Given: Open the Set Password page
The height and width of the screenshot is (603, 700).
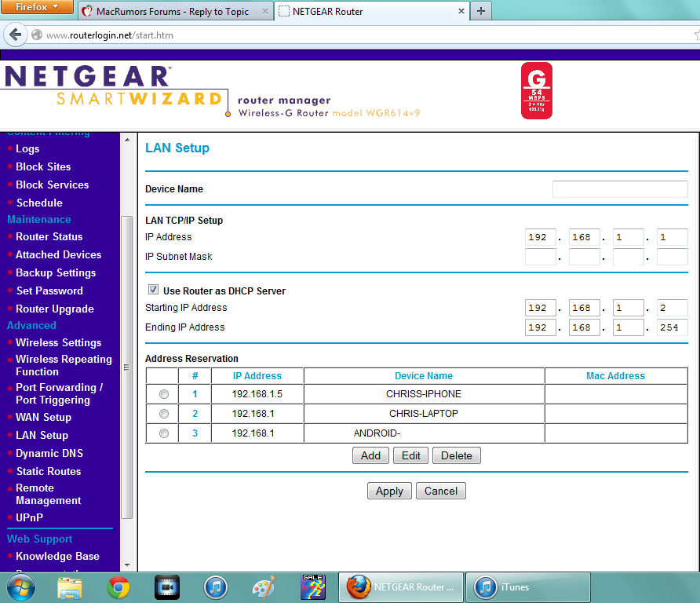Looking at the screenshot, I should pos(49,291).
